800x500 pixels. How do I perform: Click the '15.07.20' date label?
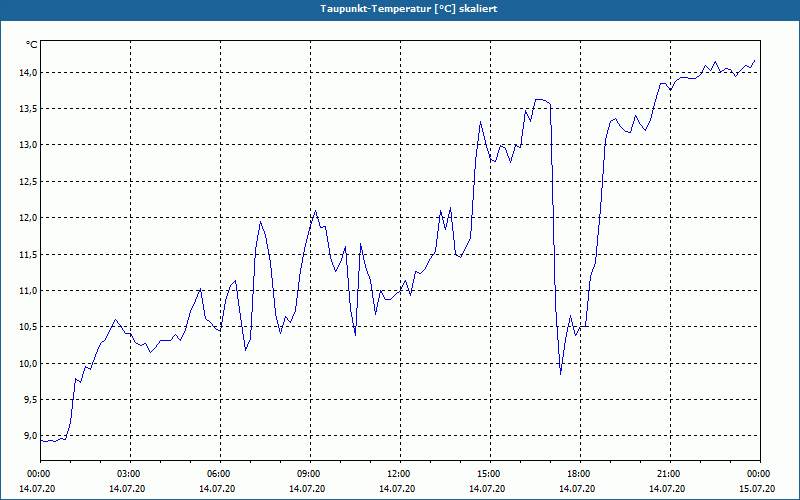(757, 489)
